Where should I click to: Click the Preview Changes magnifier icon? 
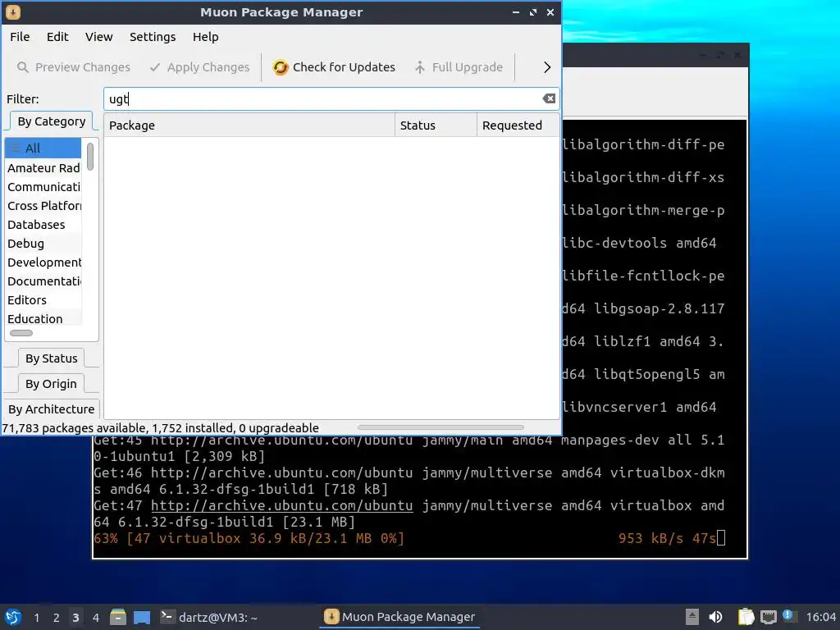tap(23, 67)
